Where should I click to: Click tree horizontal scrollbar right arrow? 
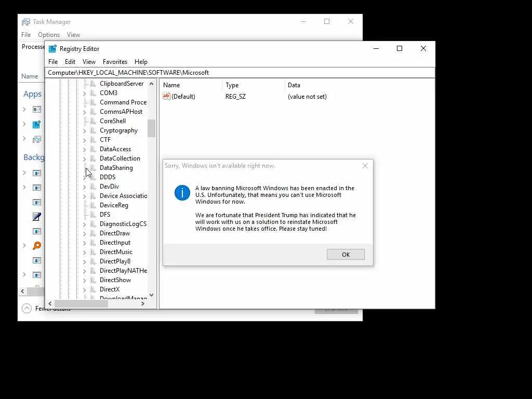143,303
